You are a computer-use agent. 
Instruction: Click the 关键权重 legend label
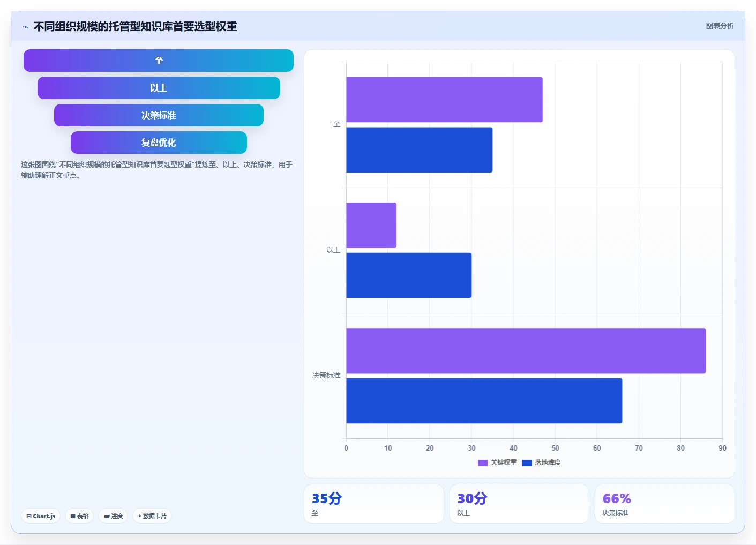pos(504,462)
